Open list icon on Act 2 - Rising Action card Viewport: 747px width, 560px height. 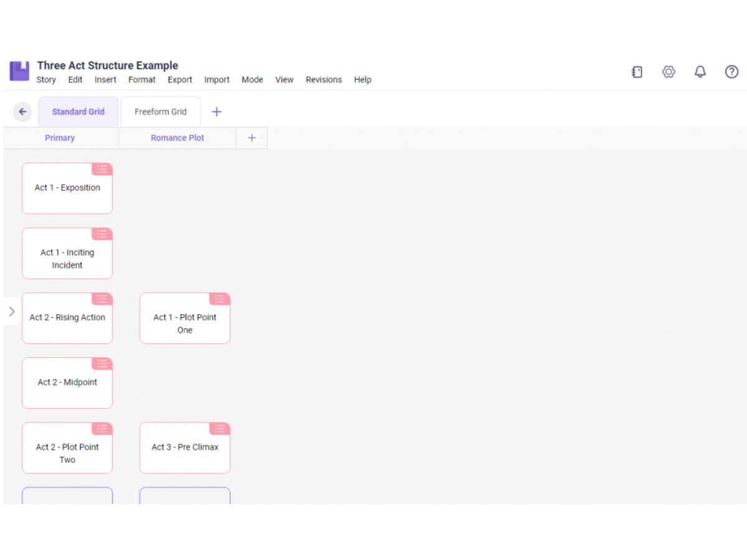[x=102, y=299]
